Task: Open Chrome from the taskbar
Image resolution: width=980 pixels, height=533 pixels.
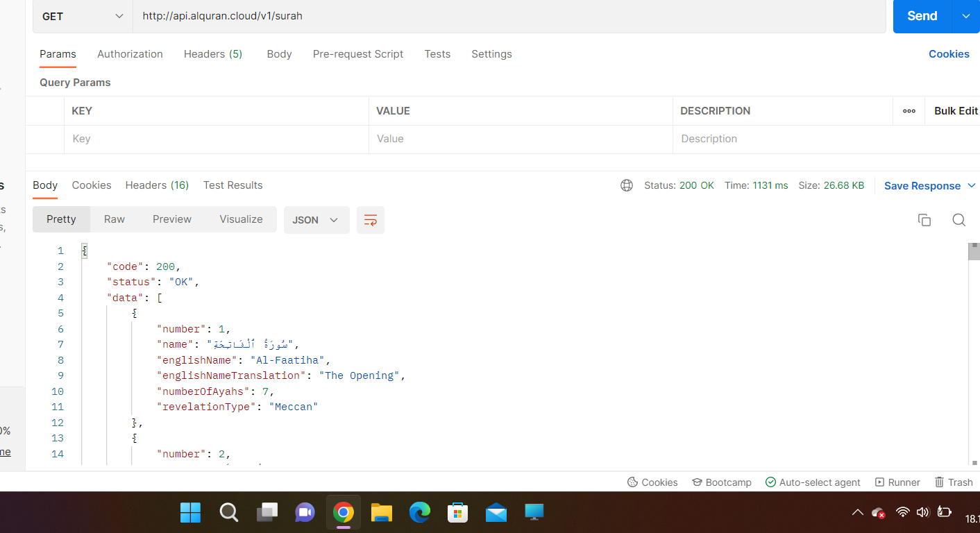Action: (x=343, y=512)
